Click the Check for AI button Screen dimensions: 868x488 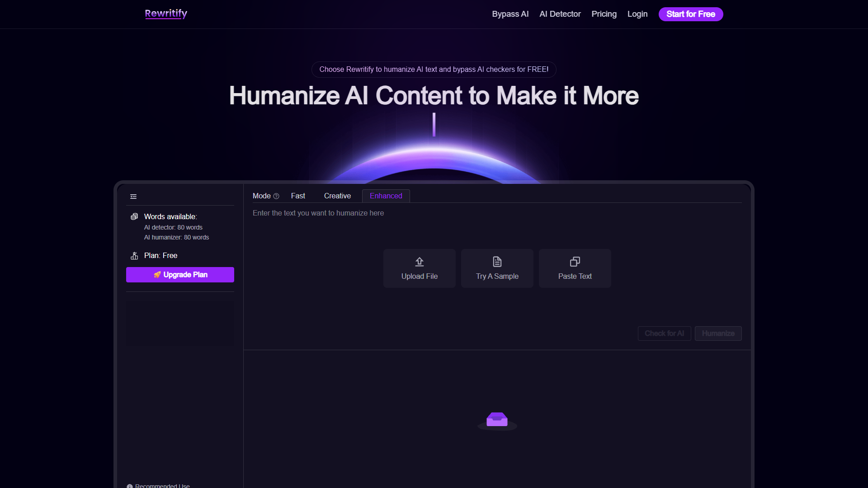click(665, 333)
